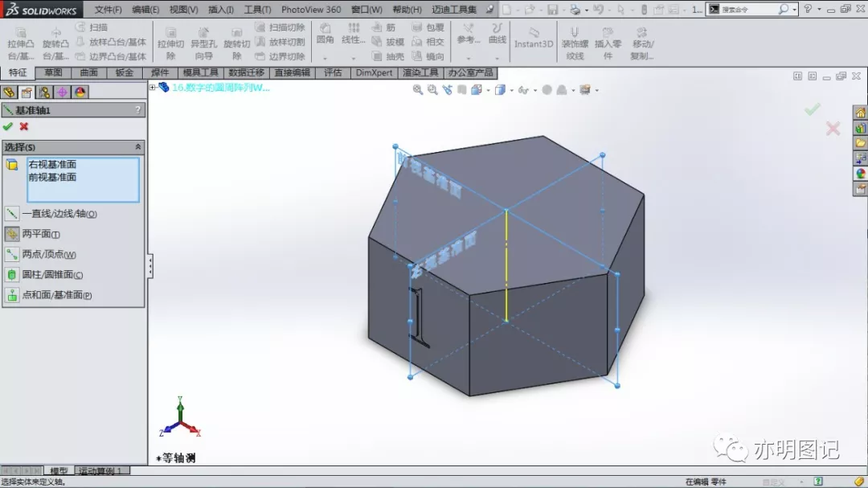Switch to the 钣金 sheet metal tab
This screenshot has width=868, height=488.
pos(125,72)
